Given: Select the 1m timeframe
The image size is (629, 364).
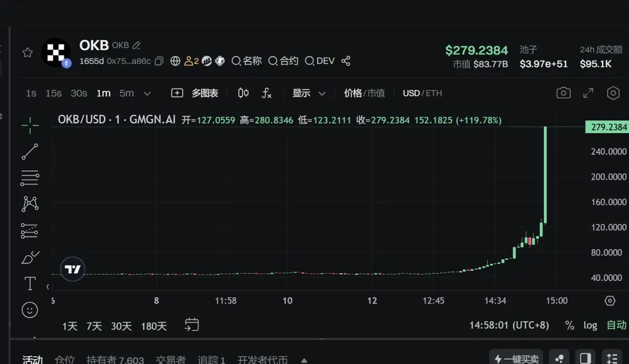Looking at the screenshot, I should (x=103, y=93).
